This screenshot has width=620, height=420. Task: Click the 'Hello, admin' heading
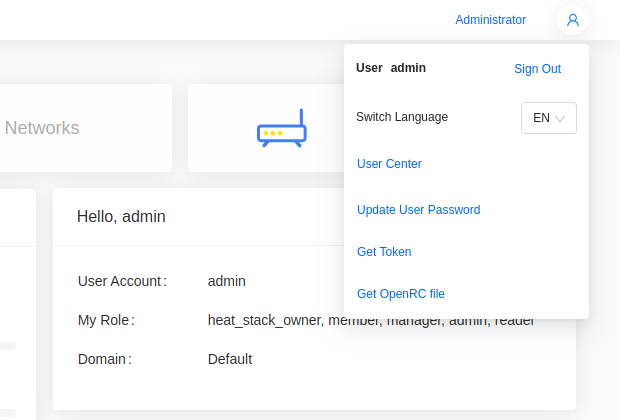pyautogui.click(x=121, y=216)
